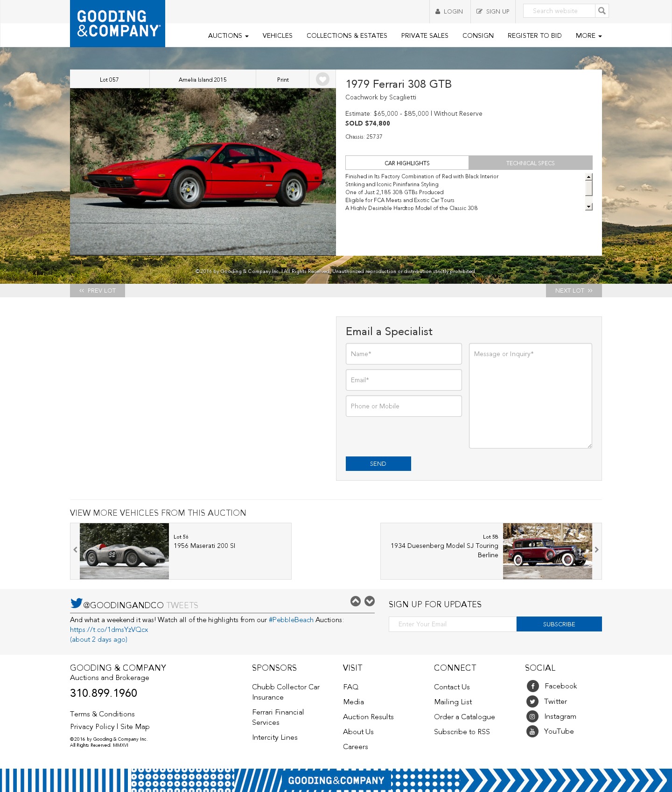Open the Media link
The height and width of the screenshot is (792, 672).
353,702
